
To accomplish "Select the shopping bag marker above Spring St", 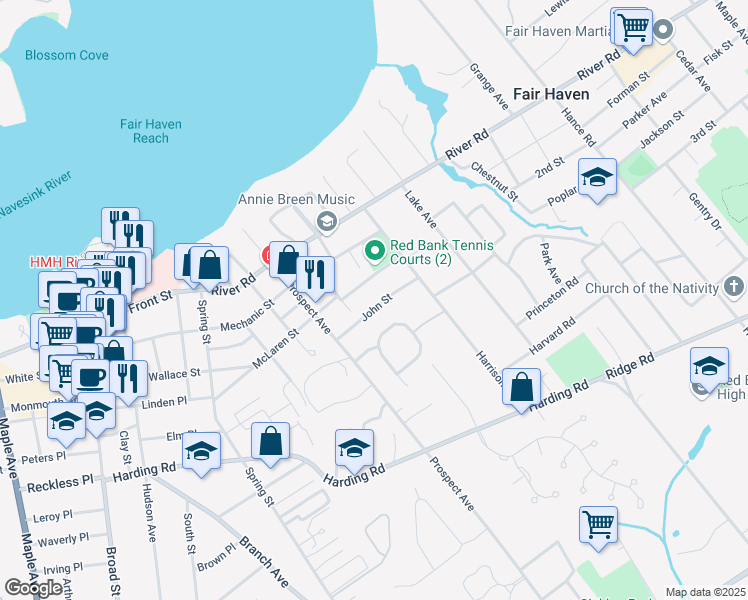I will point(209,266).
